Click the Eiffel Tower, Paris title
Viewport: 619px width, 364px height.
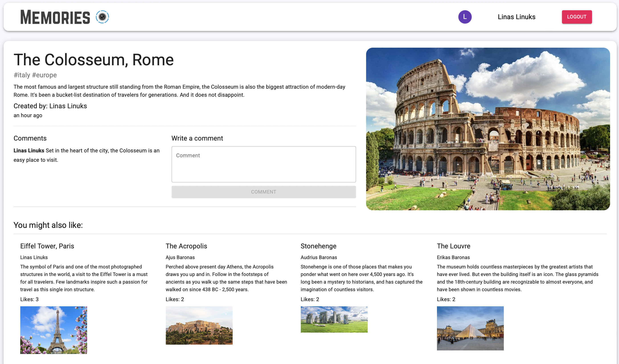coord(47,246)
